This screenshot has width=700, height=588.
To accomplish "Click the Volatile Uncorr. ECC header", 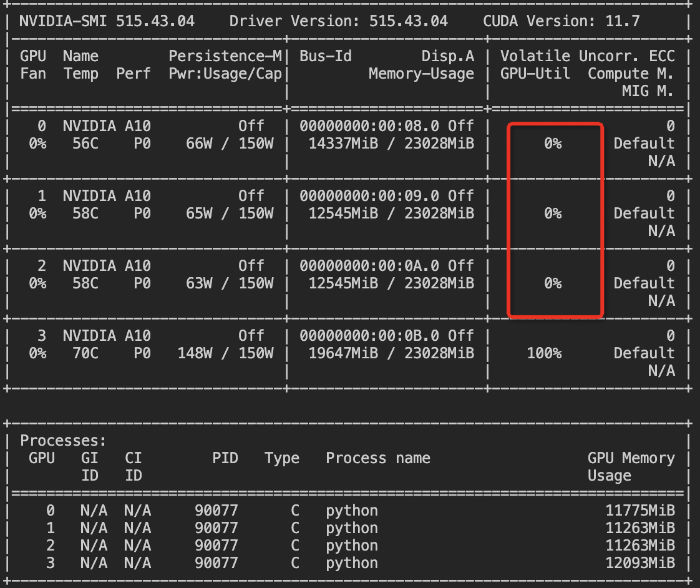I will click(589, 56).
